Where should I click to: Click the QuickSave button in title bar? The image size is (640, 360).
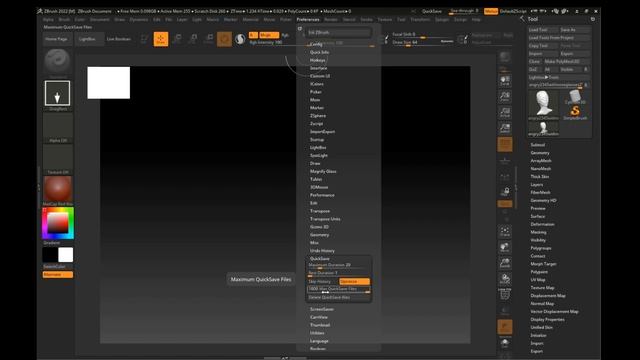coord(432,11)
